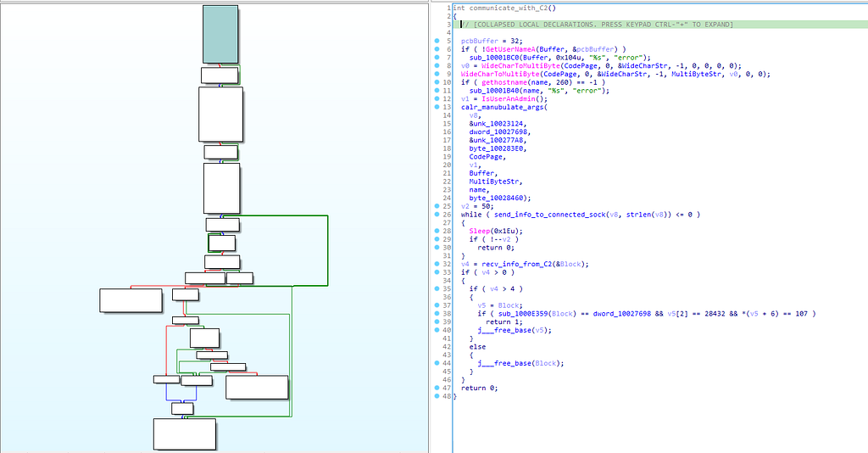868x453 pixels.
Task: Click the Sleep call on line 28
Action: (480, 231)
